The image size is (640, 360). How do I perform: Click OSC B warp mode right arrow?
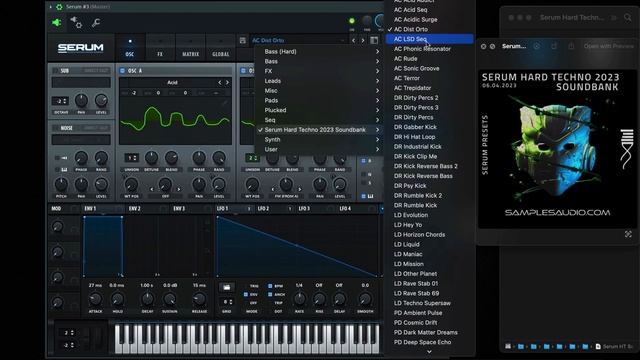click(x=300, y=189)
